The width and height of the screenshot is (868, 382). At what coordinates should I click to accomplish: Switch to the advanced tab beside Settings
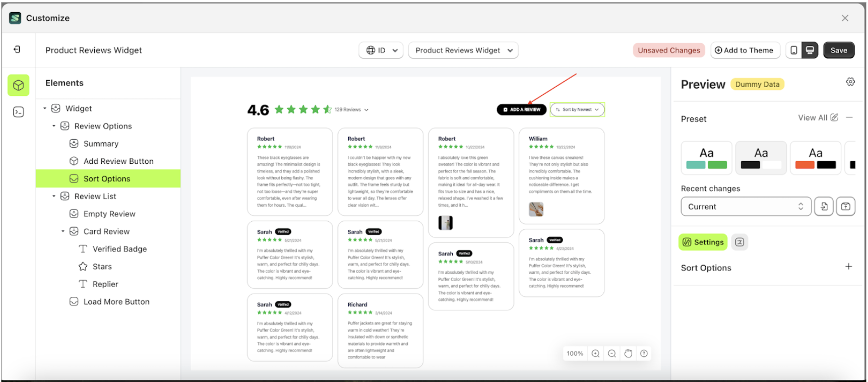coord(739,242)
